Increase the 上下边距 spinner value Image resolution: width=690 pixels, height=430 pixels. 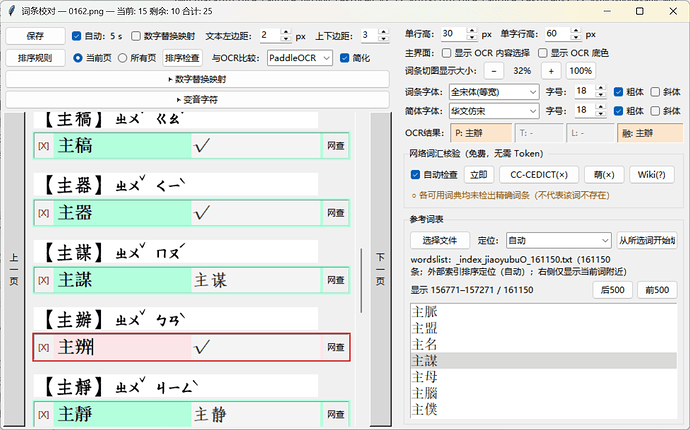[x=384, y=32]
